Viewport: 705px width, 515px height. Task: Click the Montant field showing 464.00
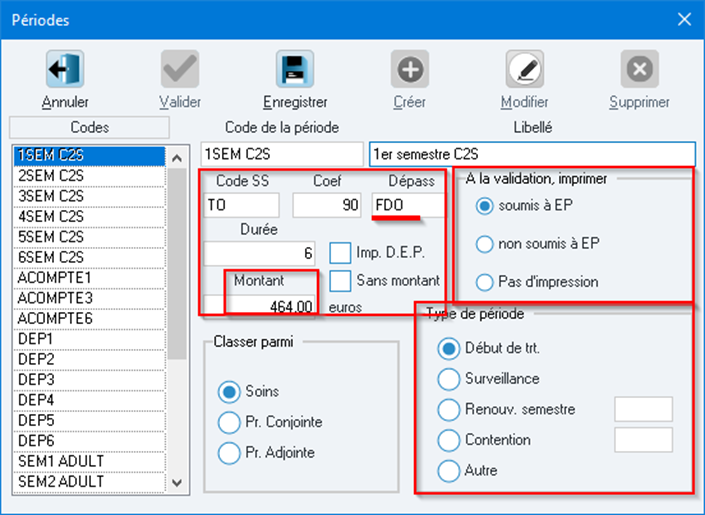click(x=259, y=306)
